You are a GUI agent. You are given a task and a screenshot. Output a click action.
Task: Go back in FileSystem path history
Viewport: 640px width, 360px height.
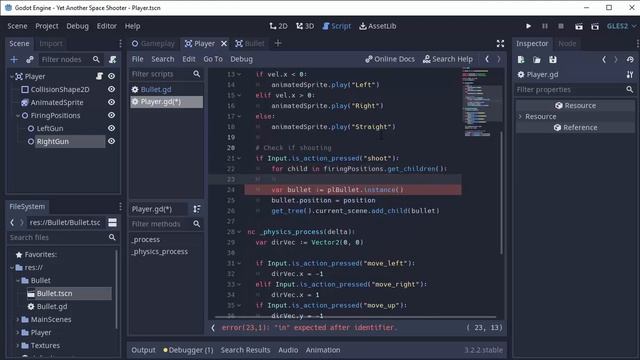point(12,222)
